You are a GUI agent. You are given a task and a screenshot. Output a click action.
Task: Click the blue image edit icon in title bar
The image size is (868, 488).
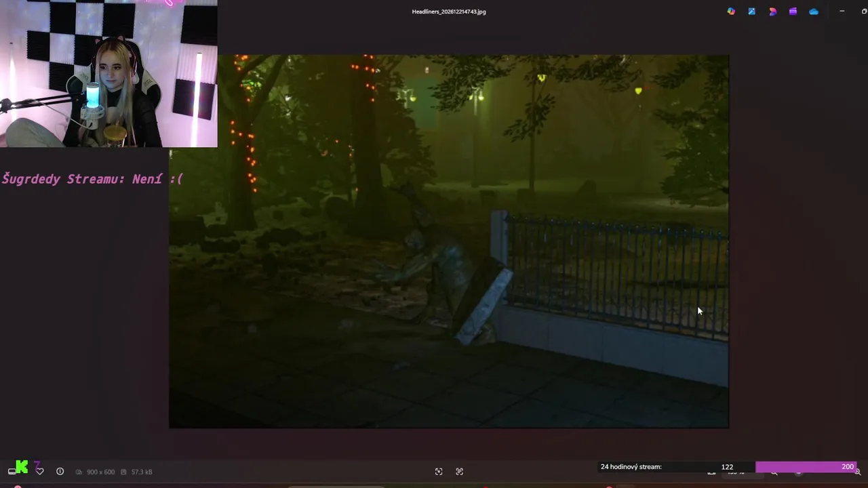(751, 12)
